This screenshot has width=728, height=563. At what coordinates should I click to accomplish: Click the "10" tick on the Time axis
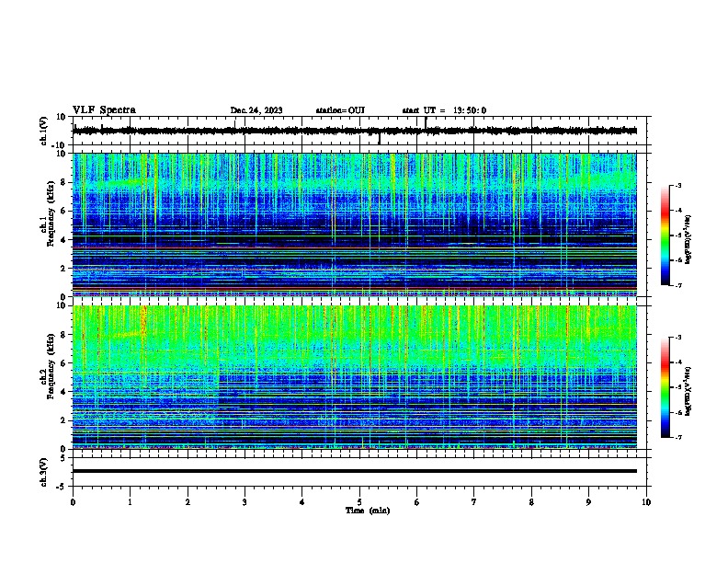click(x=646, y=502)
